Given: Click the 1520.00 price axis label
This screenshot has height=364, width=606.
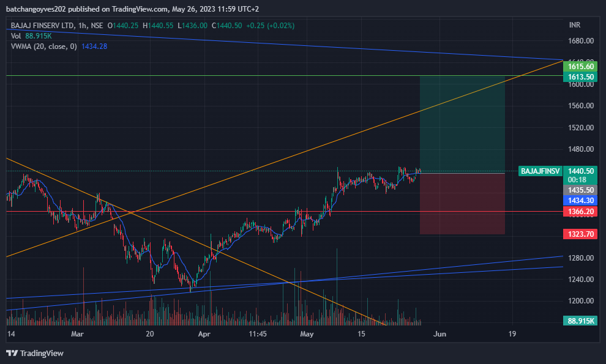Looking at the screenshot, I should [580, 127].
